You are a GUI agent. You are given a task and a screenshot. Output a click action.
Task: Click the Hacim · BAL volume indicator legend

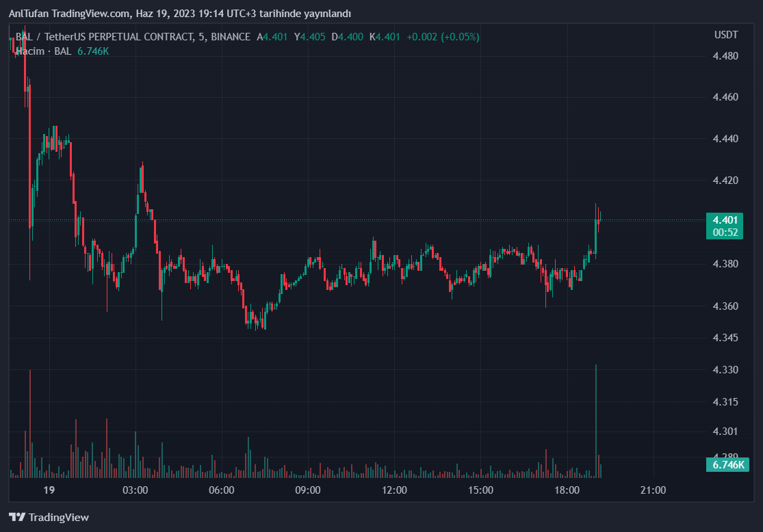click(x=44, y=51)
